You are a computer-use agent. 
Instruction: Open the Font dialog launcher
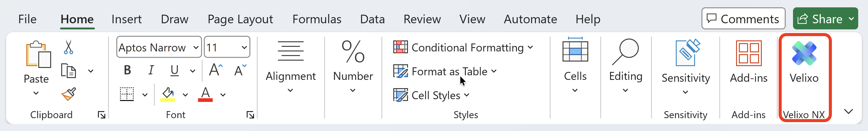(250, 115)
